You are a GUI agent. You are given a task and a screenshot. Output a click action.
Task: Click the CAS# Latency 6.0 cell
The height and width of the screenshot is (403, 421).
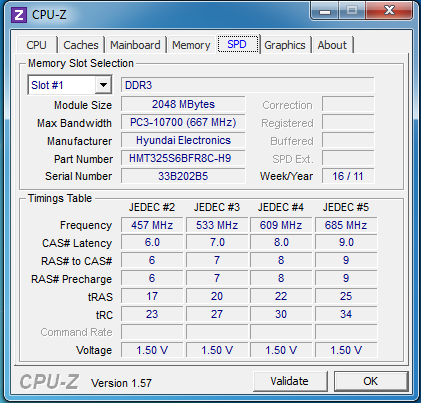tap(152, 242)
